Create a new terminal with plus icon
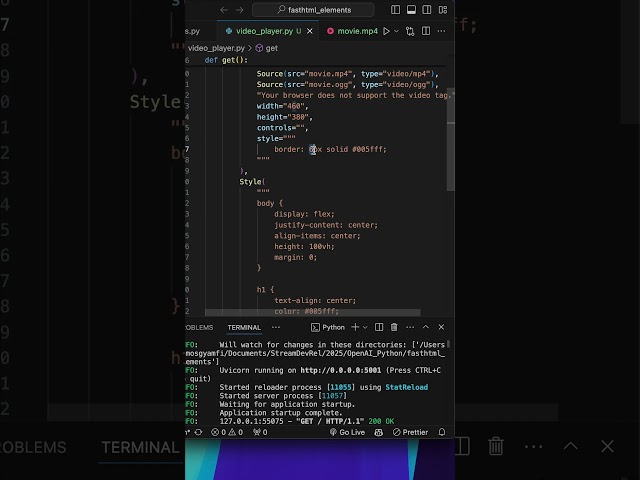Image resolution: width=640 pixels, height=480 pixels. pos(355,327)
